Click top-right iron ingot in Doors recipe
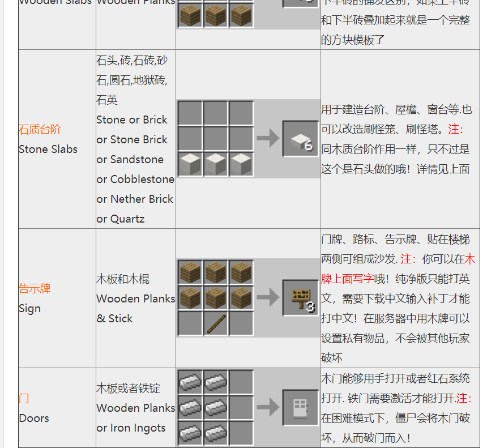This screenshot has height=448, width=487. 216,382
